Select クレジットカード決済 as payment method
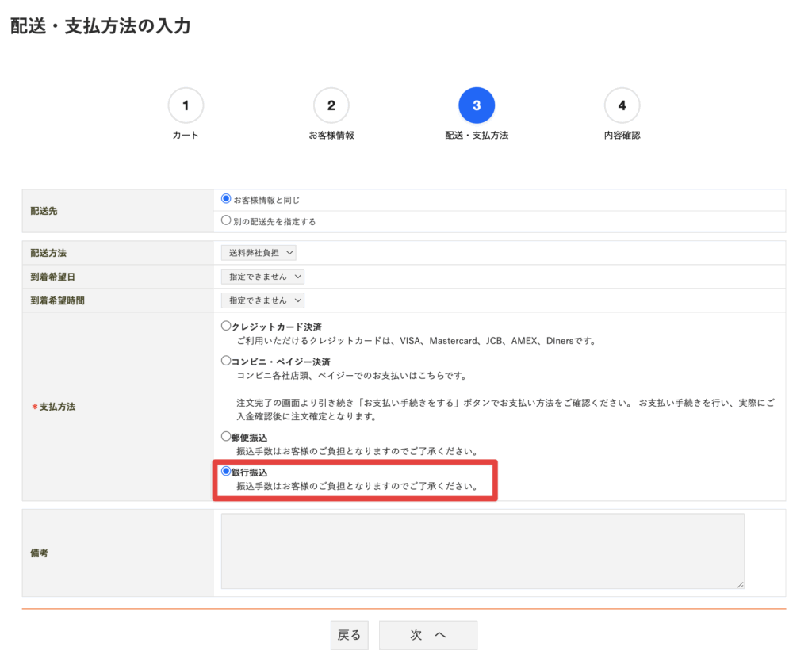Screen dimensions: 812x658 (x=226, y=326)
